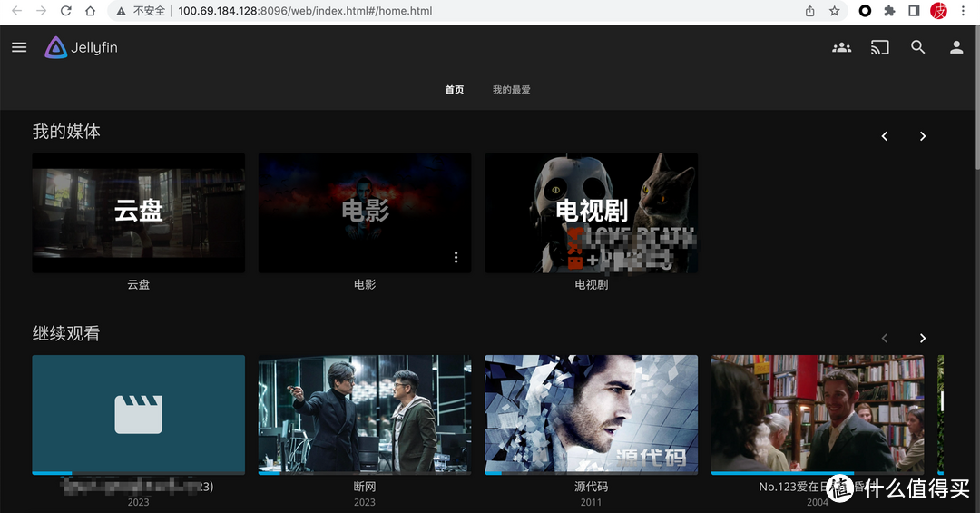Click the 继续观看 section heading
This screenshot has width=980, height=513.
point(66,333)
